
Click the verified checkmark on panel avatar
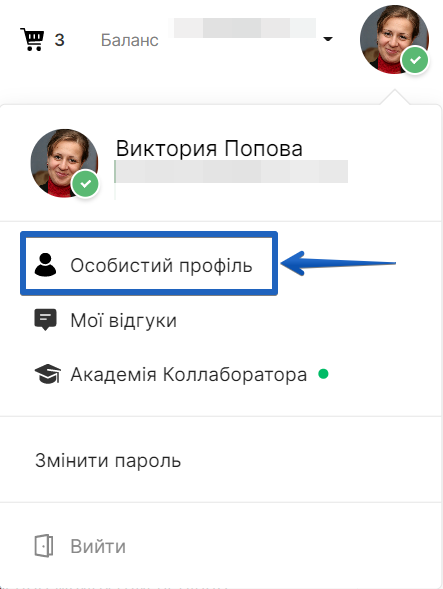coord(85,184)
